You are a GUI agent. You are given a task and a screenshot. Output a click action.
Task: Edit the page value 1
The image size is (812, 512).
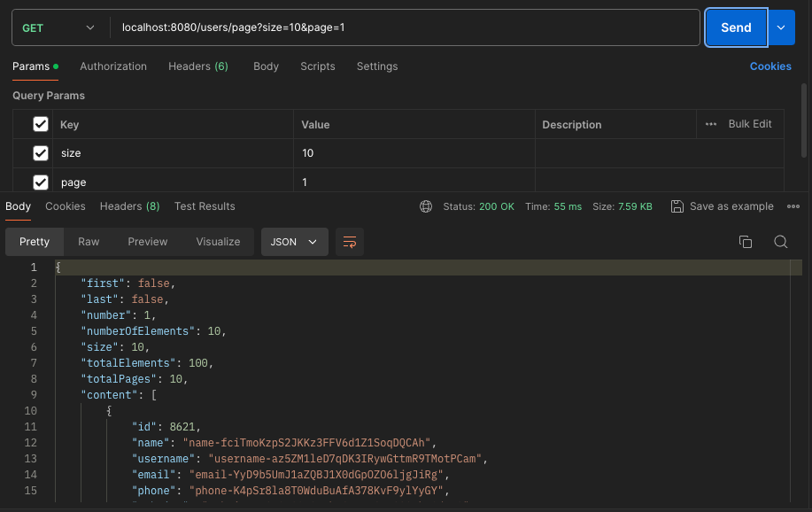click(x=414, y=182)
